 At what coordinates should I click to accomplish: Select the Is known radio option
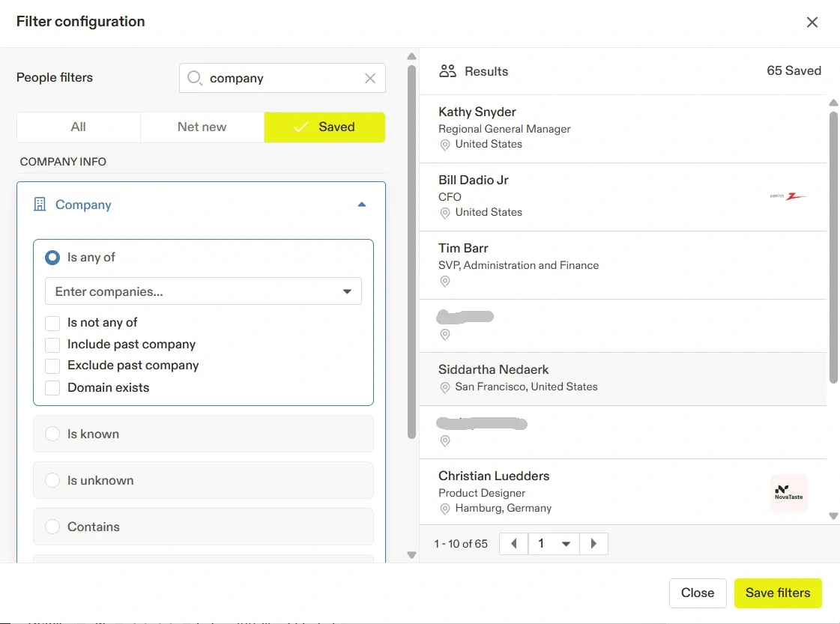click(52, 434)
